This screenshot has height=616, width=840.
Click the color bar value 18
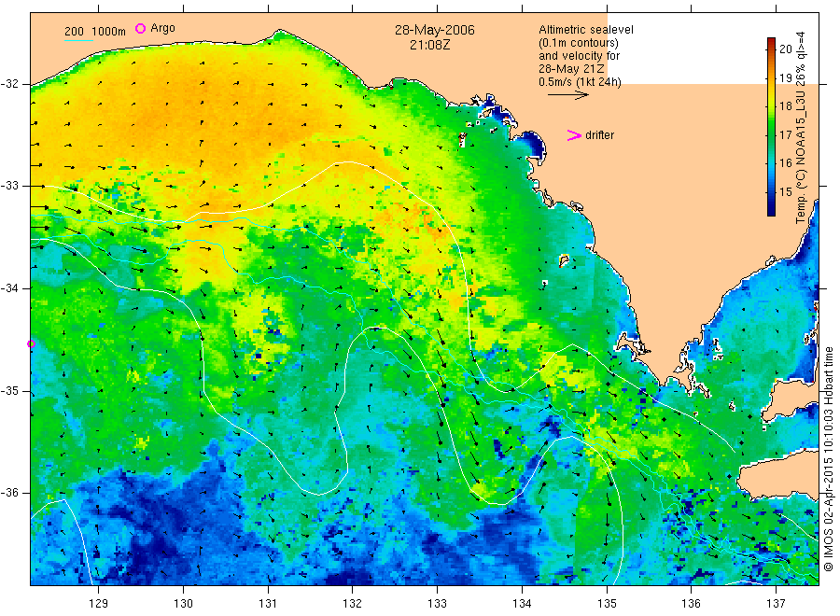[x=785, y=106]
